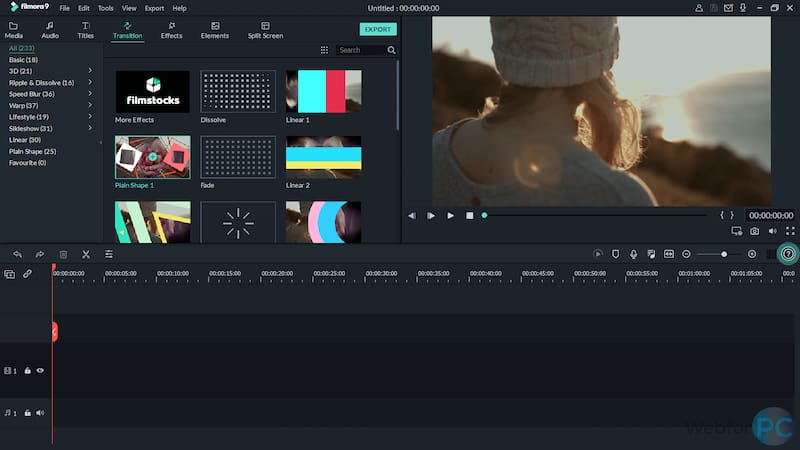This screenshot has height=450, width=800.
Task: Click the mark in/out braces icon
Action: pos(727,215)
